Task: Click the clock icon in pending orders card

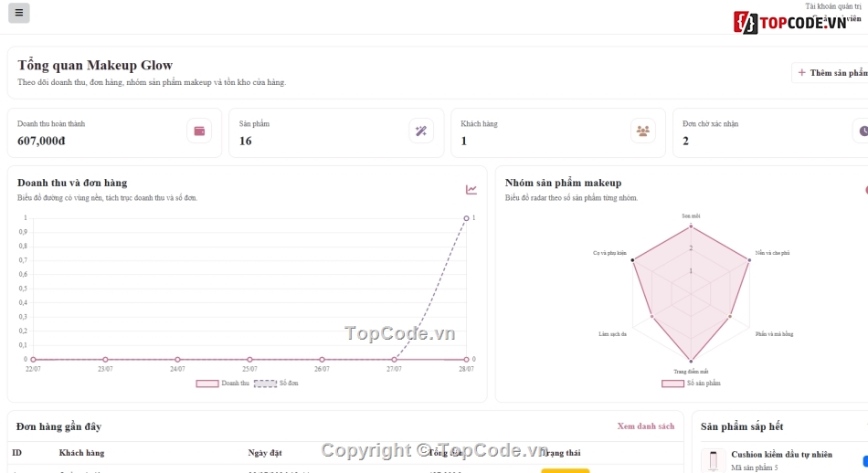Action: coord(863,131)
